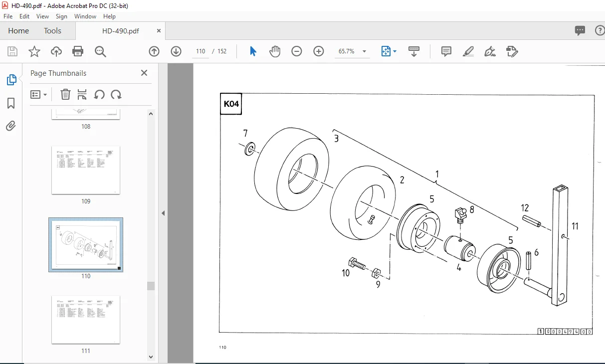Open thumbnail options dropdown menu

pyautogui.click(x=38, y=95)
